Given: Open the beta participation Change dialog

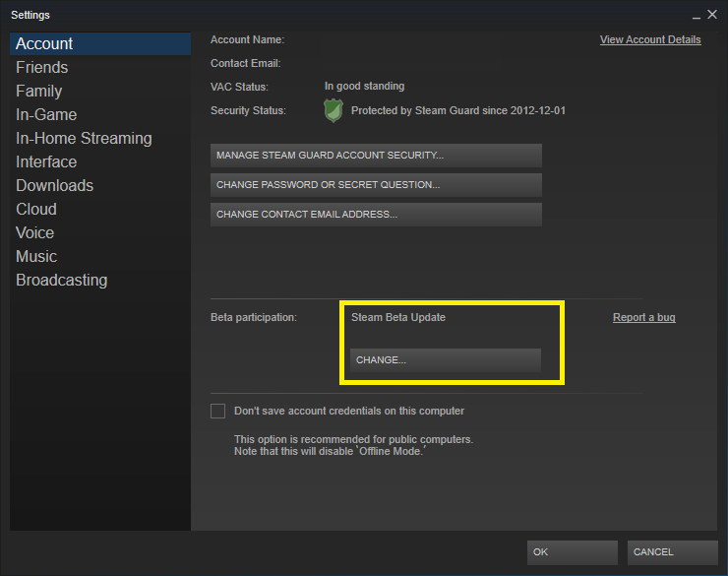Looking at the screenshot, I should coord(446,360).
